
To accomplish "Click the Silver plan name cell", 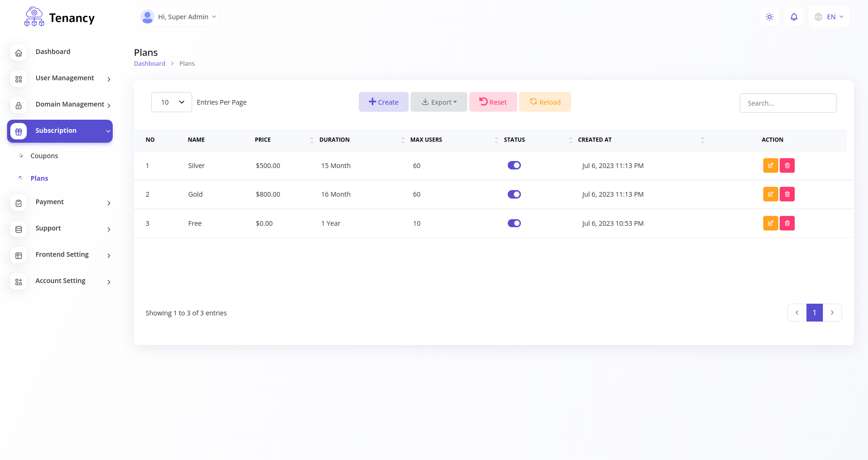I will pyautogui.click(x=196, y=166).
